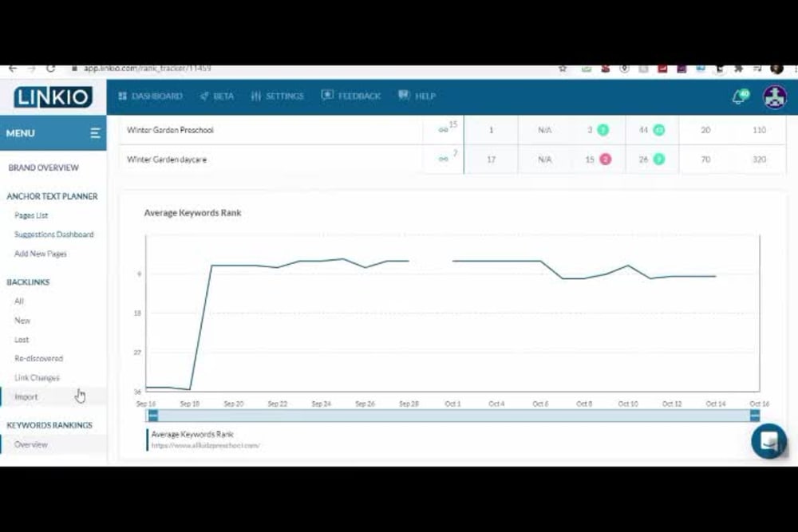Click link icon in Winter Garden Preschool row

[x=443, y=130]
